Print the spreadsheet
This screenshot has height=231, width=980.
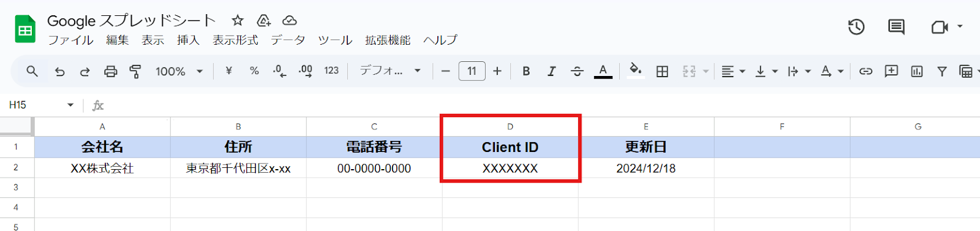(110, 72)
